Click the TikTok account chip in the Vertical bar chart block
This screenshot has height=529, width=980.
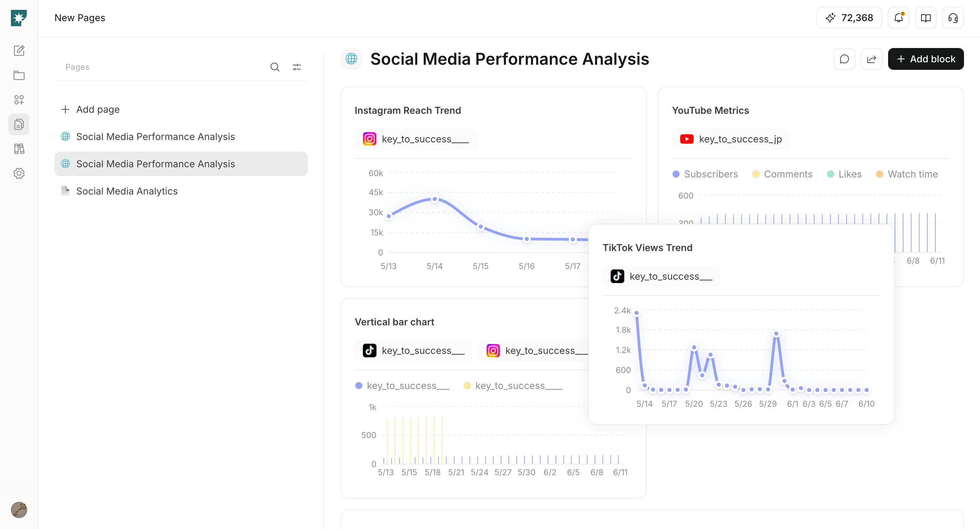point(414,351)
